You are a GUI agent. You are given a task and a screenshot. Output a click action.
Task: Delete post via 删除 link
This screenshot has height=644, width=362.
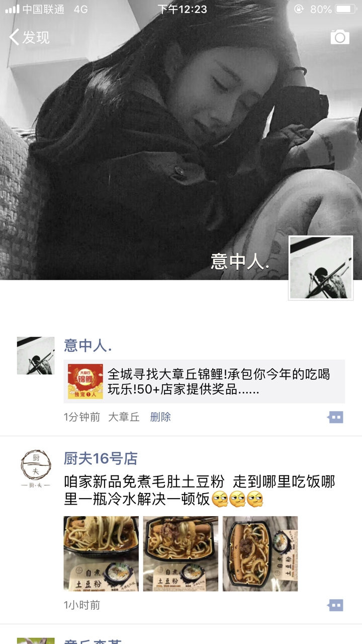point(160,417)
